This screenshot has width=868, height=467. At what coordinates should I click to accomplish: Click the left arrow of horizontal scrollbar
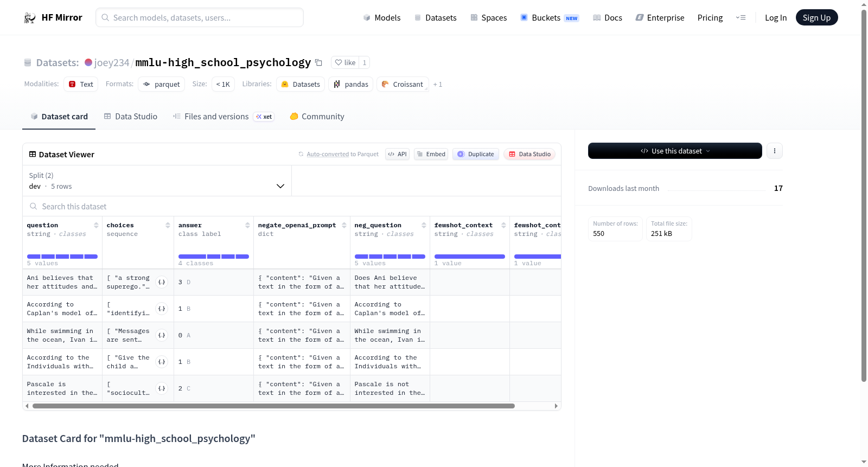[x=27, y=406]
